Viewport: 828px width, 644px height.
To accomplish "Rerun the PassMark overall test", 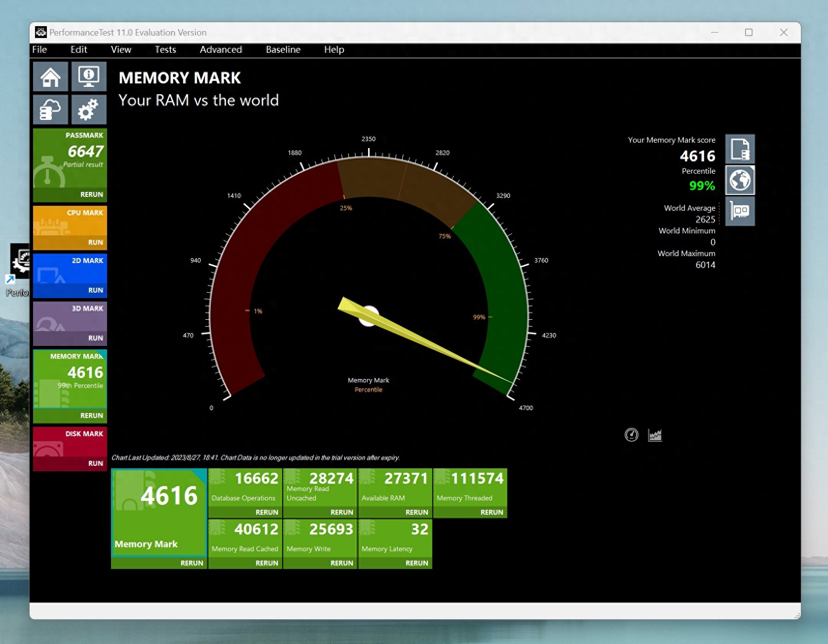I will pyautogui.click(x=92, y=194).
